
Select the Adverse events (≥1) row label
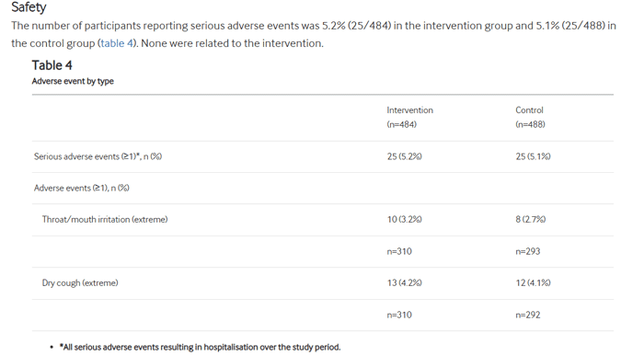pos(81,188)
